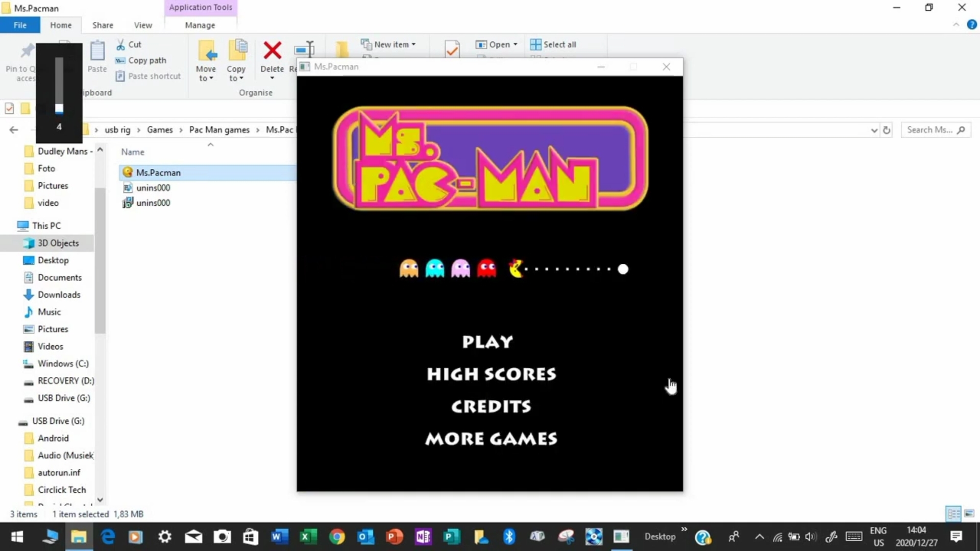This screenshot has width=980, height=551.
Task: Switch to the View ribbon tab
Action: coord(143,25)
